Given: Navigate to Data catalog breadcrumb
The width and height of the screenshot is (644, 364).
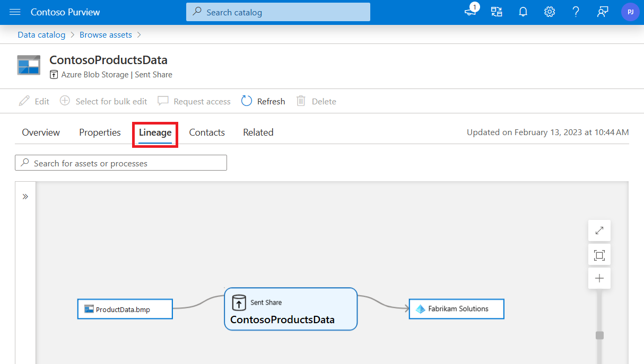Looking at the screenshot, I should click(41, 34).
